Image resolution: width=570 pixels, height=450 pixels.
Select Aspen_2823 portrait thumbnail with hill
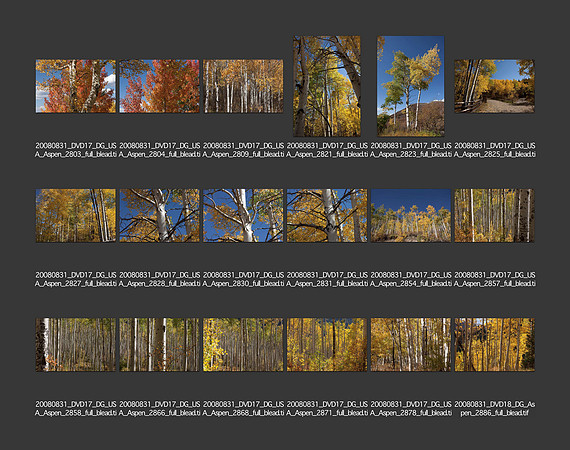pyautogui.click(x=410, y=86)
